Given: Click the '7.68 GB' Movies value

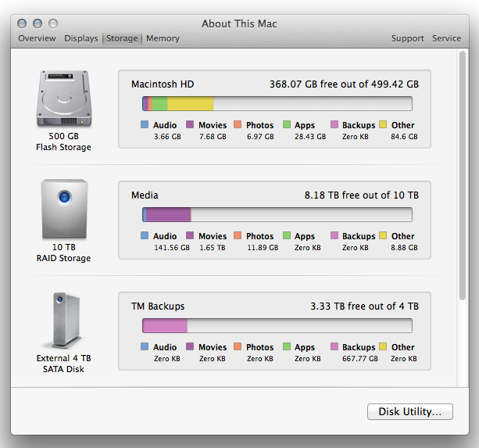Looking at the screenshot, I should (x=213, y=137).
